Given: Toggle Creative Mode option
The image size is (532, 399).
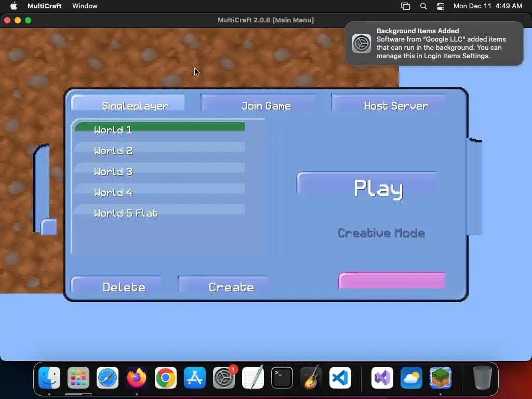Looking at the screenshot, I should point(381,233).
